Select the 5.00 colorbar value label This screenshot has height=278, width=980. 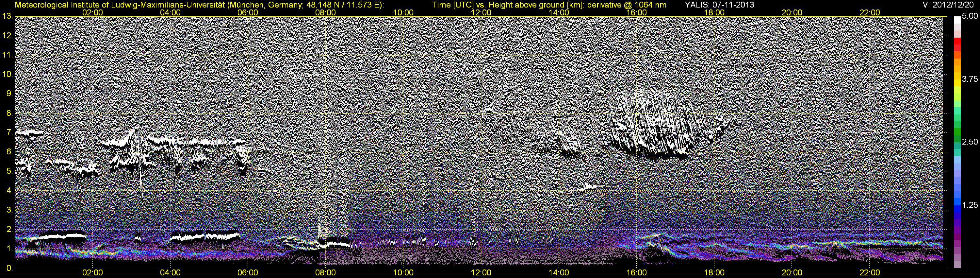[970, 16]
